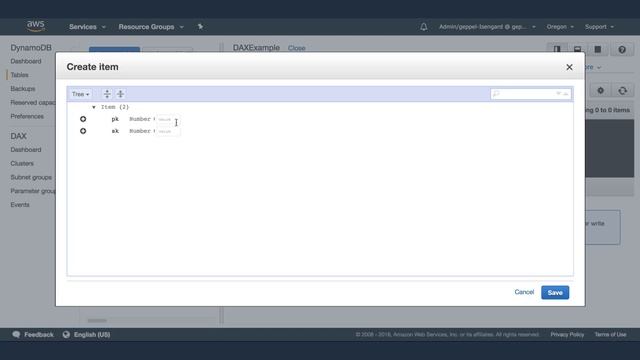640x360 pixels.
Task: Open the notifications bell
Action: 424,27
